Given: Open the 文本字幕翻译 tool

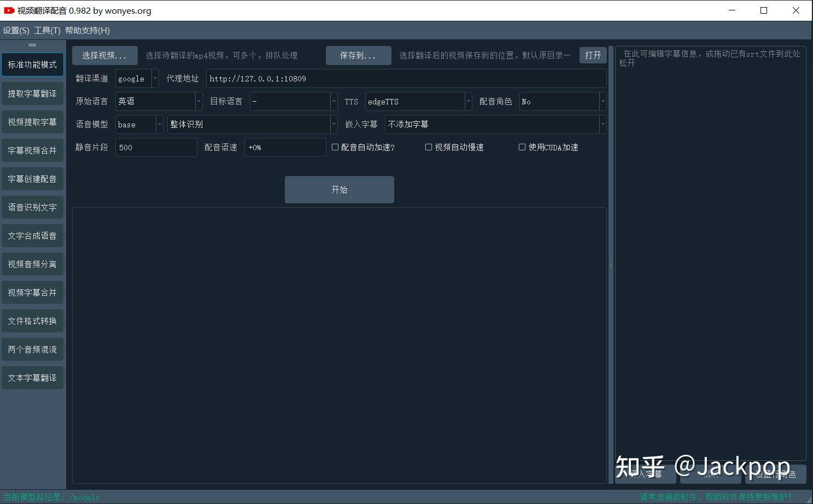Looking at the screenshot, I should pos(32,378).
